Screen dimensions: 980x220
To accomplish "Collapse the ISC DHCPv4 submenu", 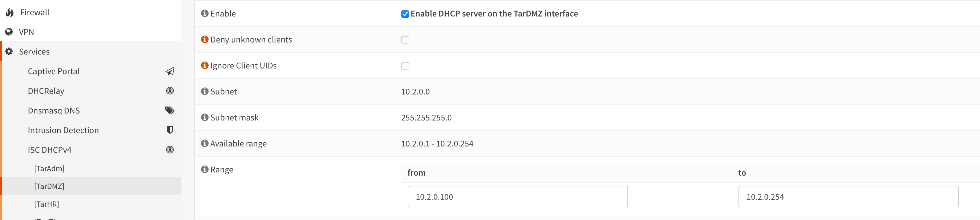I will (49, 150).
